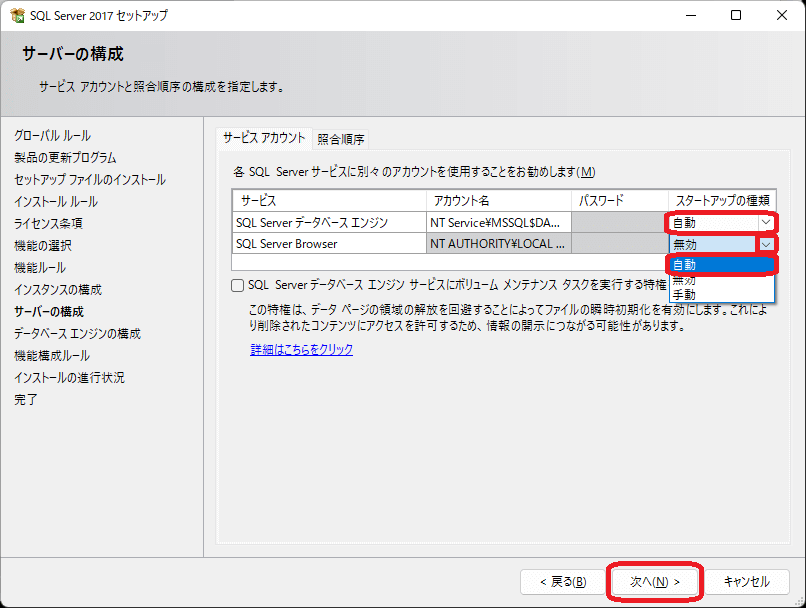806x608 pixels.
Task: Switch to the 照合順序 tab
Action: tap(341, 139)
